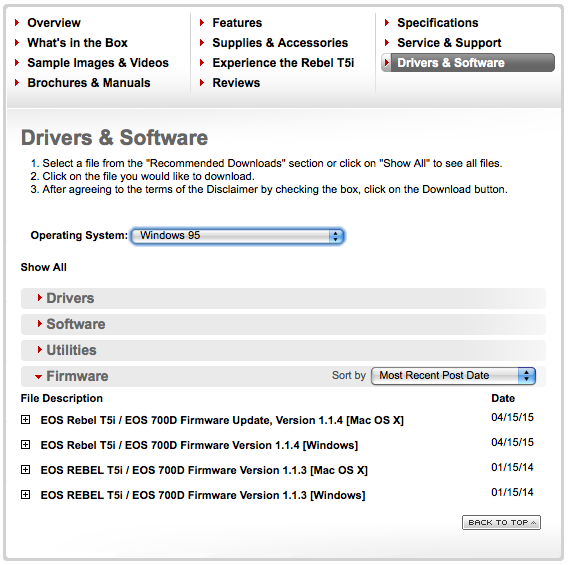Open the Reviews page
This screenshot has height=565, width=572.
pos(236,83)
